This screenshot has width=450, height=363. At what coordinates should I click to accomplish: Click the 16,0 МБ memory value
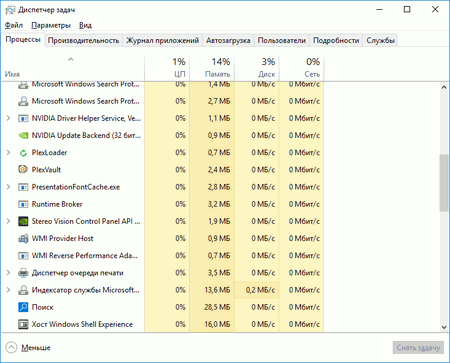(217, 324)
